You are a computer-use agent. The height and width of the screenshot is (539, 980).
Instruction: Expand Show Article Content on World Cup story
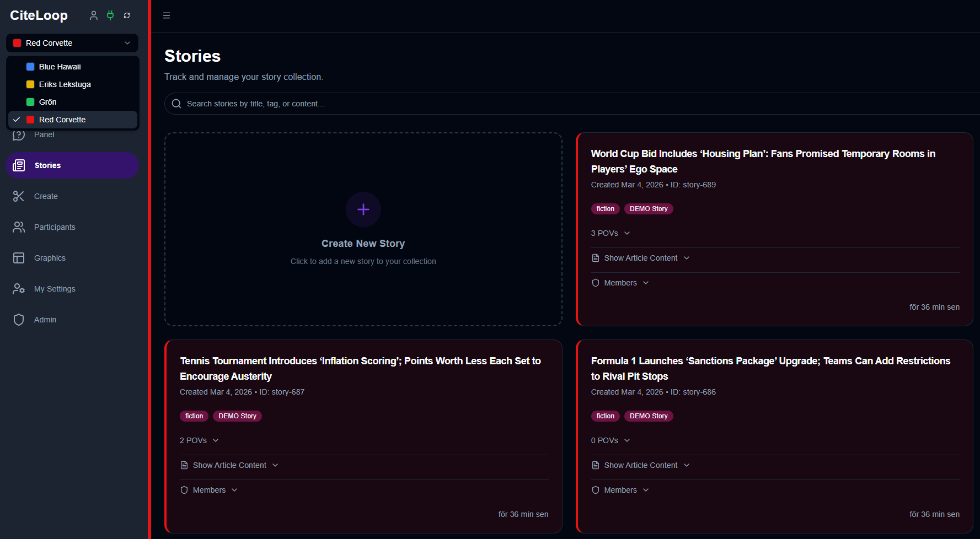tap(641, 258)
